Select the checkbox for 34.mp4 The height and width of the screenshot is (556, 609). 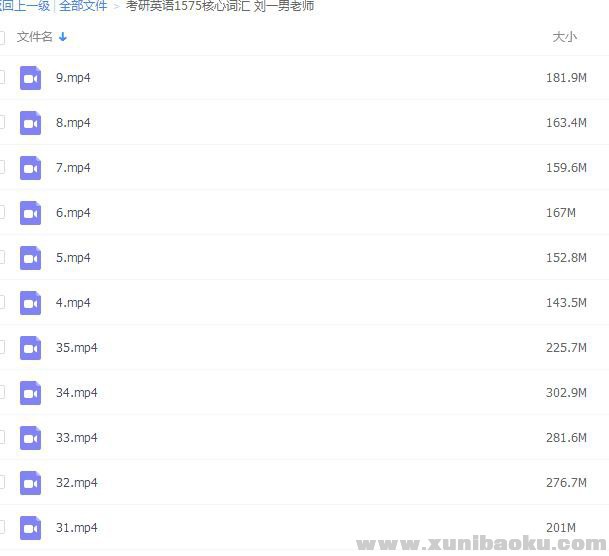tap(2, 393)
